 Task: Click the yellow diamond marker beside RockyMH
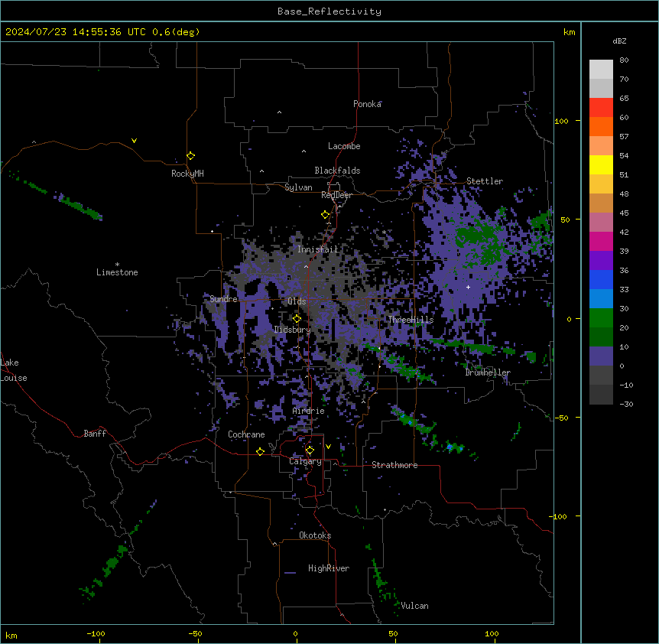(191, 156)
